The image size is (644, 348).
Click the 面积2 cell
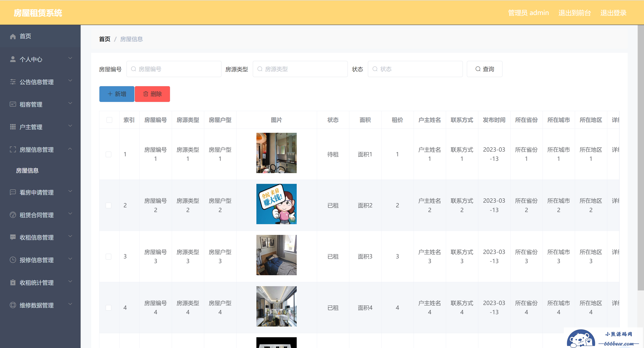click(365, 206)
